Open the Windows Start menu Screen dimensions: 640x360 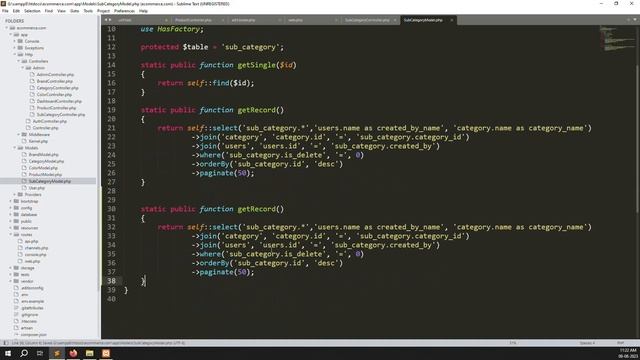tap(8, 353)
